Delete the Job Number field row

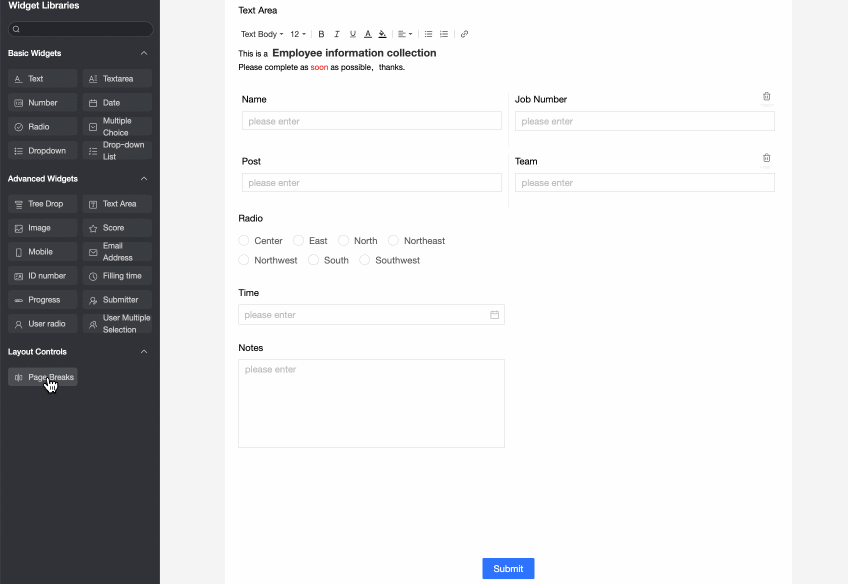[766, 96]
